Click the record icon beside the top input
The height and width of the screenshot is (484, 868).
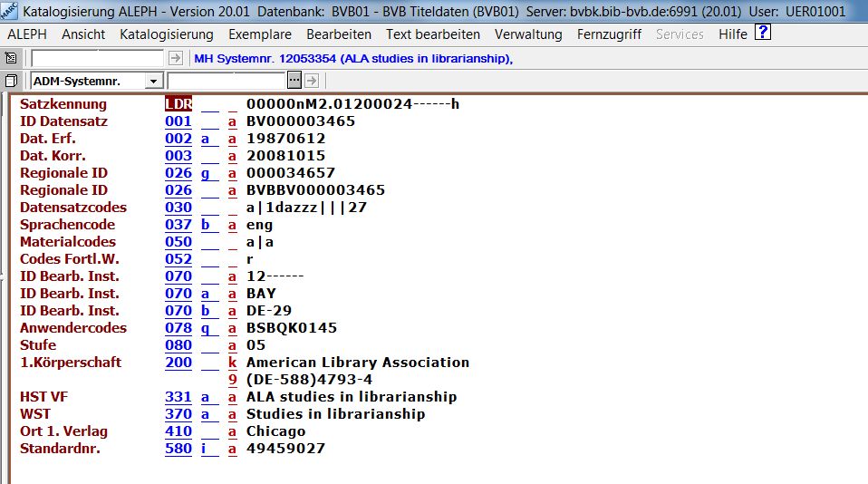(12, 59)
